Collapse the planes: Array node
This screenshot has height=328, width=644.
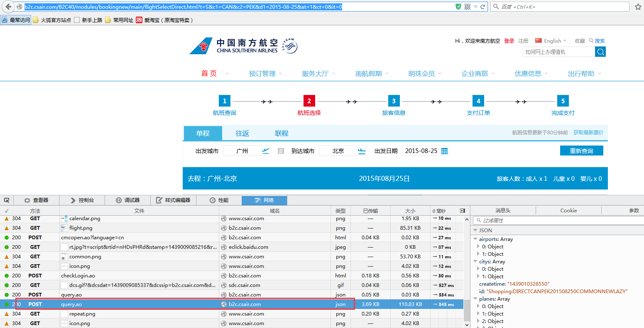tap(475, 299)
